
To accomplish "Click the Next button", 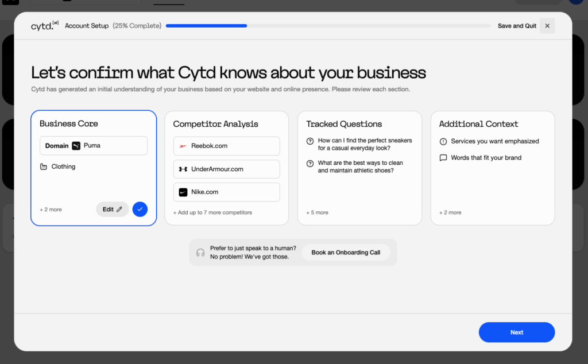I will [x=517, y=332].
